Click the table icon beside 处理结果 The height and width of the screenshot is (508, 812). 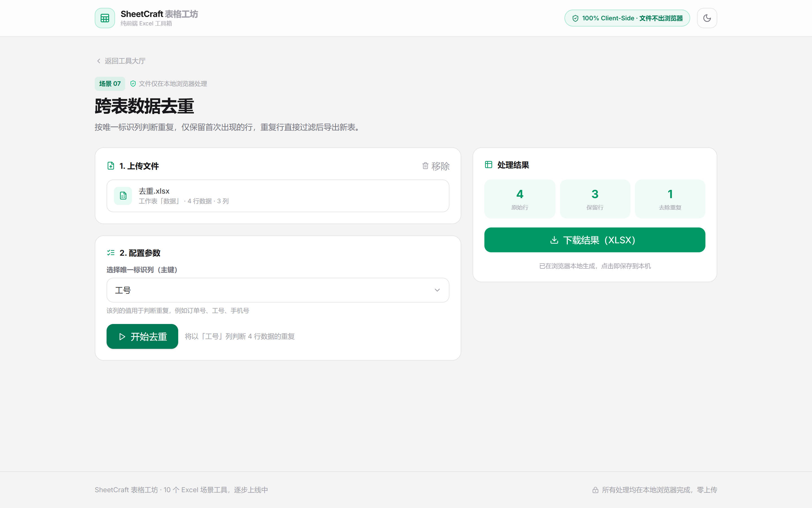[x=489, y=165]
